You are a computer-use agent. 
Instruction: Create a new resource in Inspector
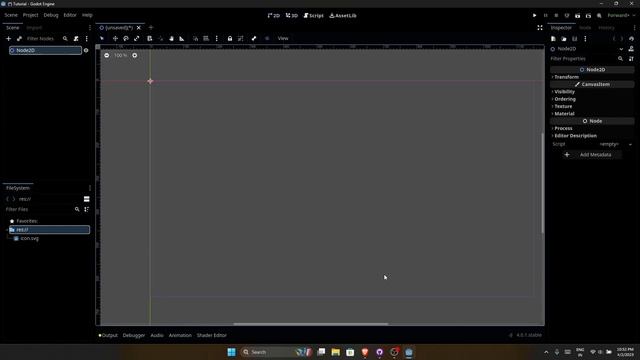[553, 39]
